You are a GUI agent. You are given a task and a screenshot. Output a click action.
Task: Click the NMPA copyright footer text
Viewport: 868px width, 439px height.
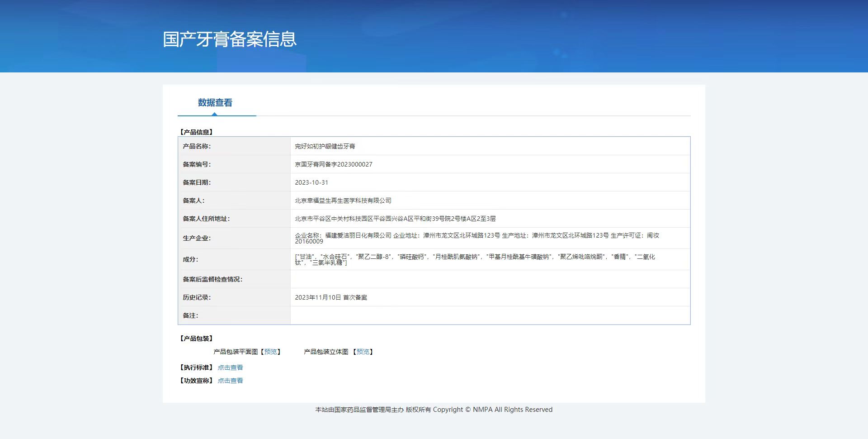434,409
